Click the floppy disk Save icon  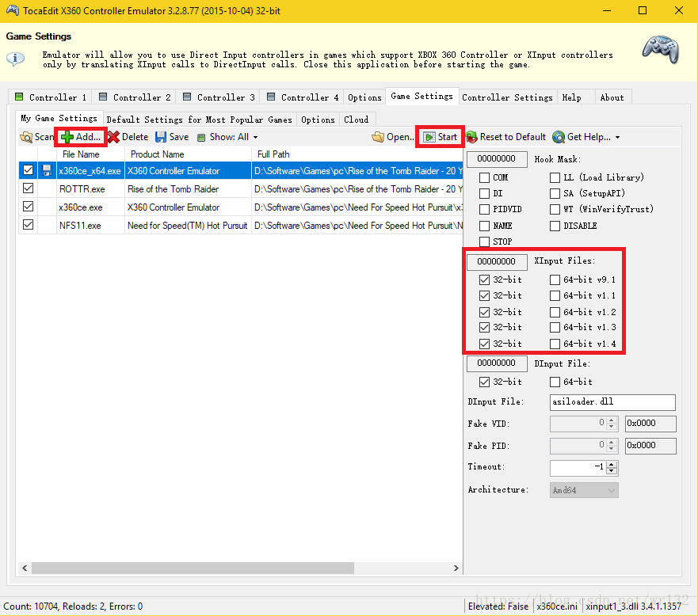(161, 137)
